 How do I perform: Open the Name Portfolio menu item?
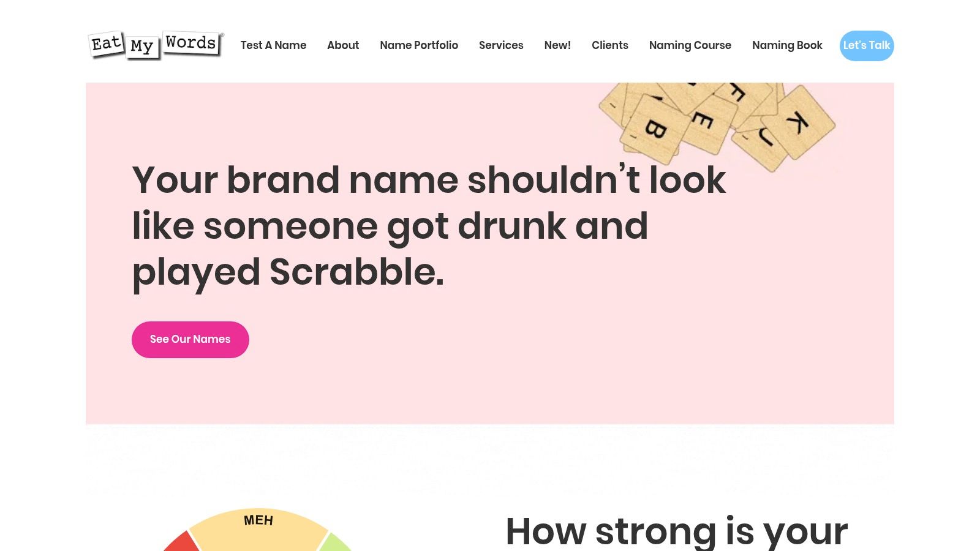point(419,45)
